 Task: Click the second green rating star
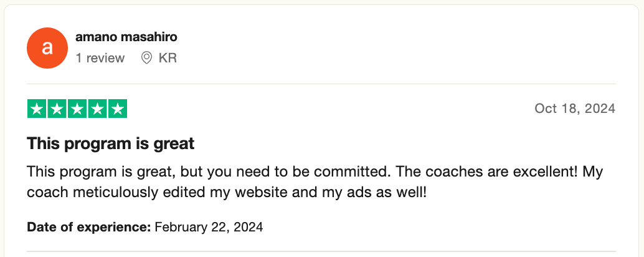tap(57, 109)
